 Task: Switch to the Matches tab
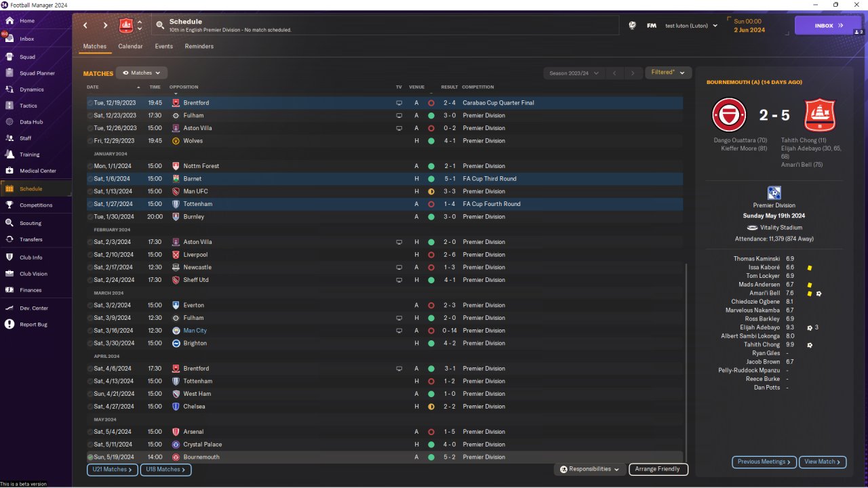pos(95,47)
